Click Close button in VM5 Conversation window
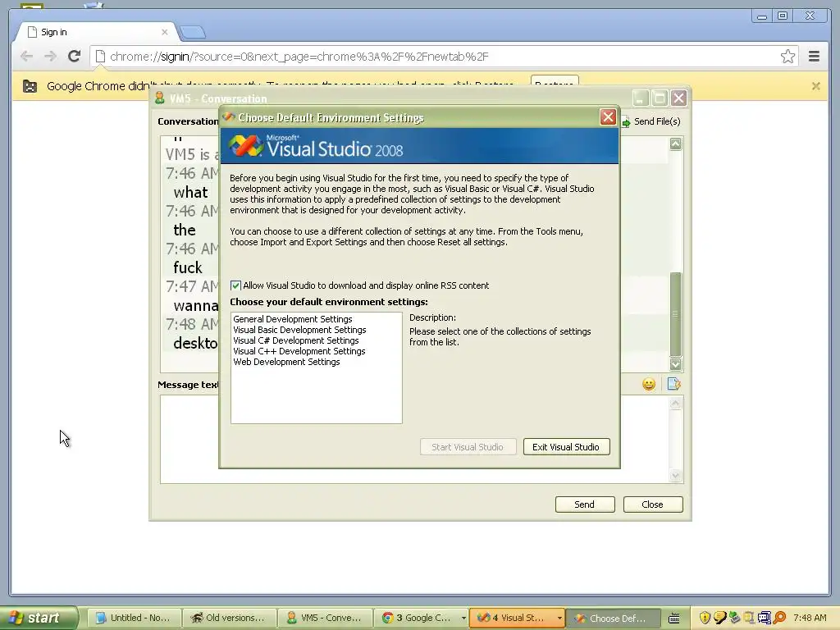Image resolution: width=840 pixels, height=630 pixels. (x=652, y=504)
